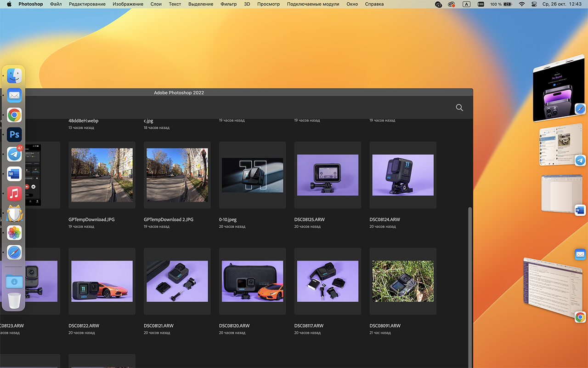This screenshot has width=588, height=368.
Task: Open the Photos app from the Dock
Action: (15, 233)
